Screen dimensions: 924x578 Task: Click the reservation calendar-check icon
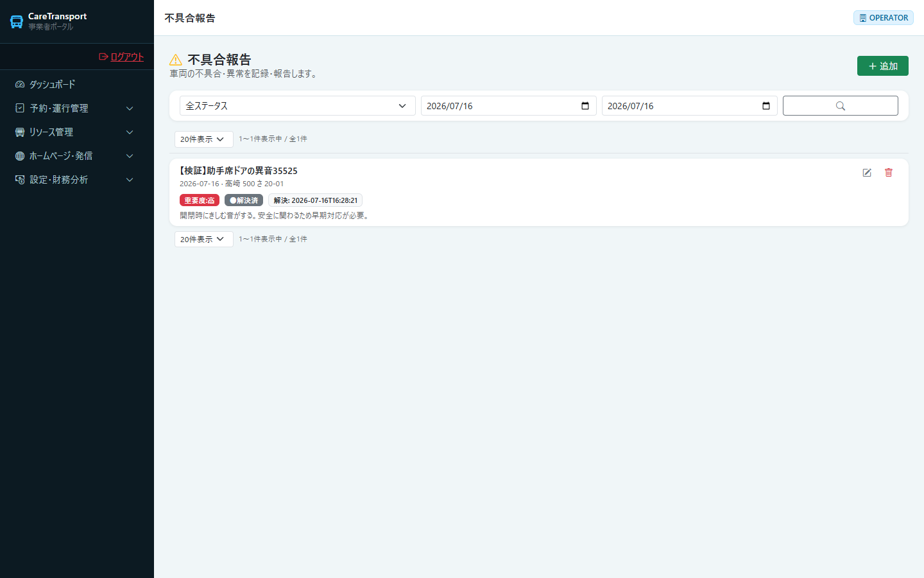20,108
